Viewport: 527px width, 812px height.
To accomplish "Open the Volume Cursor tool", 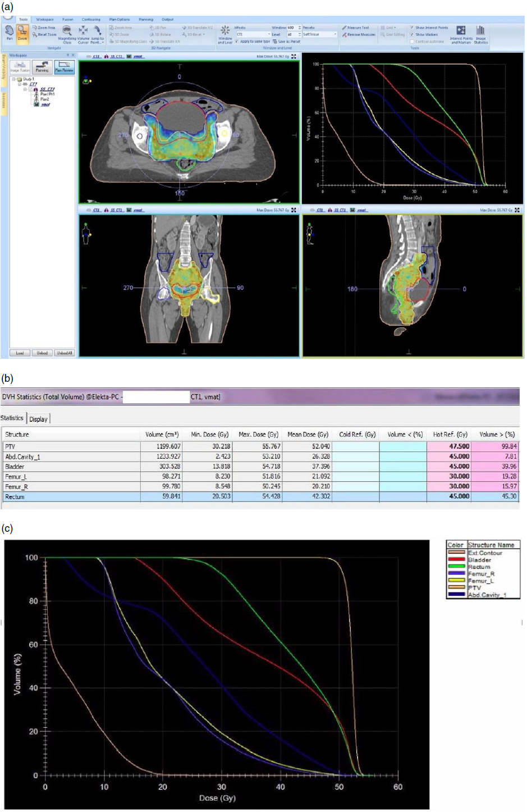I will (83, 31).
